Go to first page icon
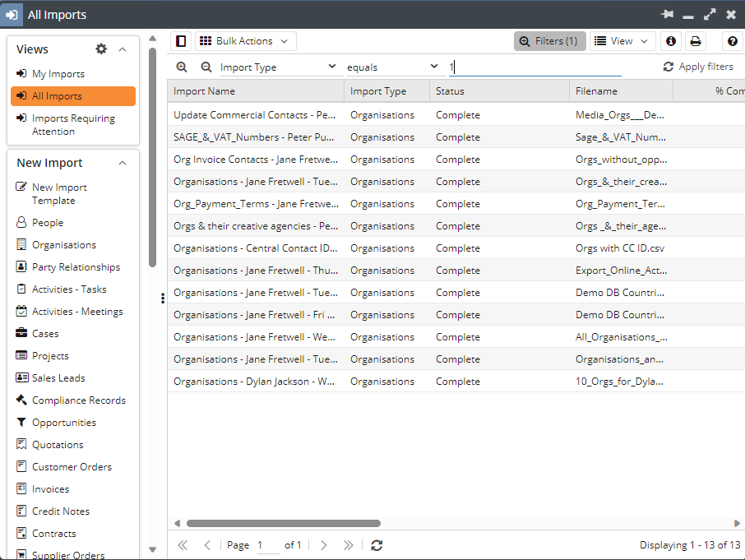This screenshot has height=560, width=745. click(x=183, y=545)
